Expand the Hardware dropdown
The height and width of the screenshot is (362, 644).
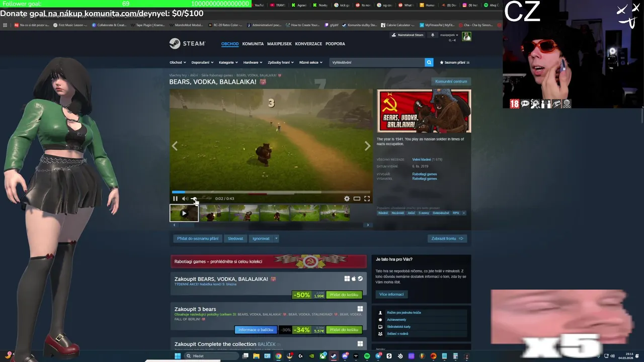[x=253, y=62]
